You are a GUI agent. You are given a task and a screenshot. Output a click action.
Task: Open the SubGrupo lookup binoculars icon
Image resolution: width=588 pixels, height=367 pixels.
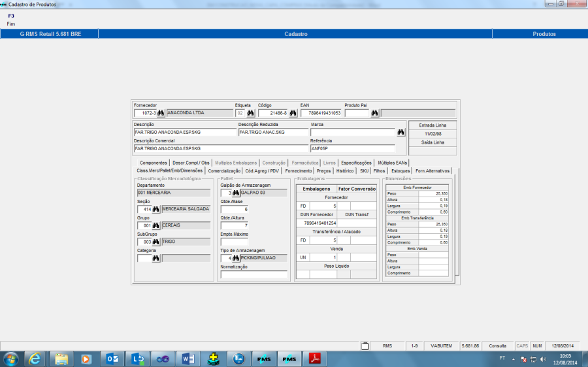pyautogui.click(x=155, y=242)
